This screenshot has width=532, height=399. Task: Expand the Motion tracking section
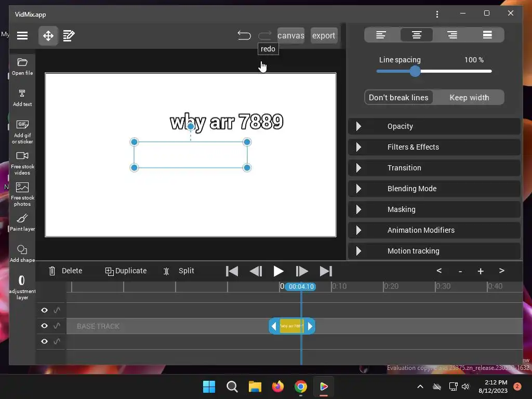[x=434, y=251]
